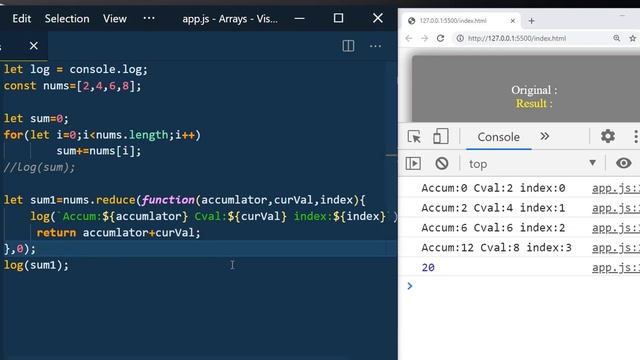Reload the index.html page
Screen dimensions: 640x360
pyautogui.click(x=440, y=38)
